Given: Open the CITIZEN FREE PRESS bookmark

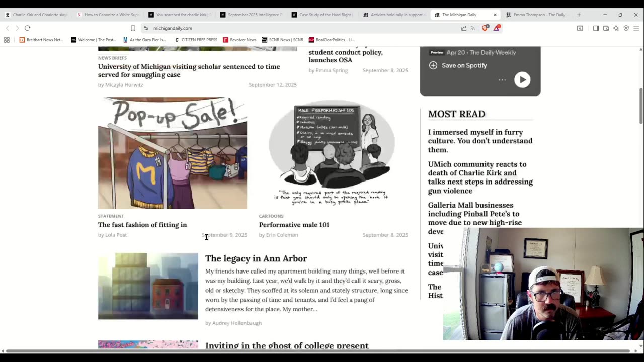Looking at the screenshot, I should point(196,40).
